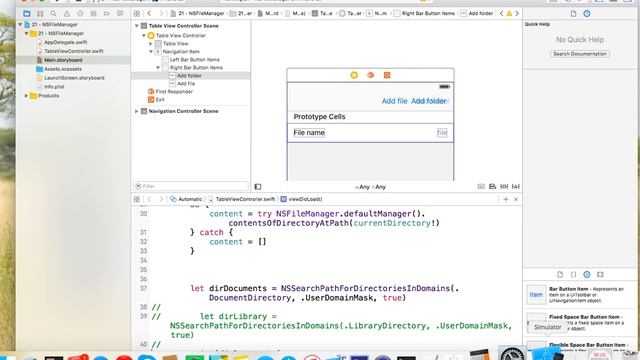
Task: Collapse the Navigation Item outline node
Action: [151, 51]
